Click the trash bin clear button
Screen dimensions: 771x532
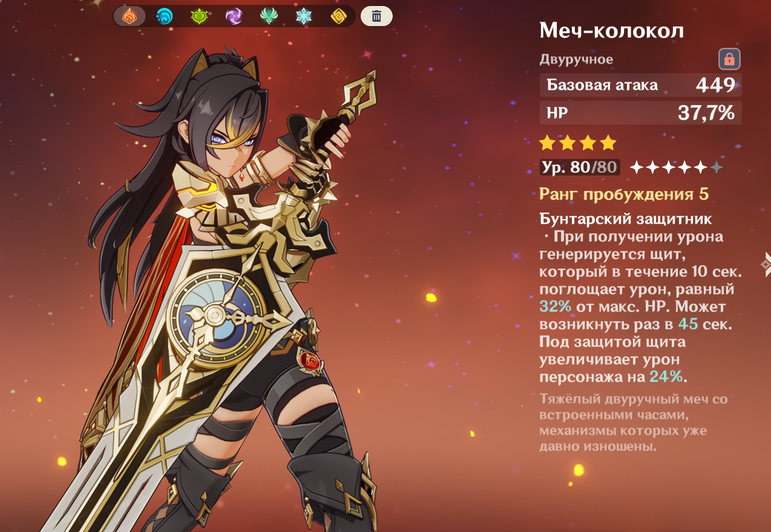click(x=376, y=16)
